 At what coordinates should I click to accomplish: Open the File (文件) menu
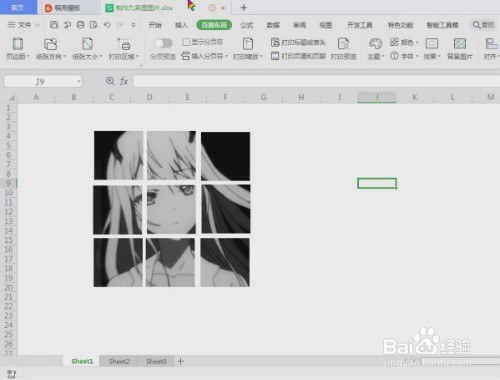coord(23,25)
